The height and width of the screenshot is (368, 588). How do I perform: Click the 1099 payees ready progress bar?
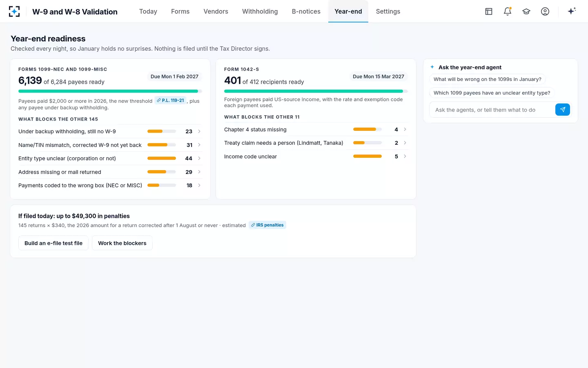click(110, 91)
